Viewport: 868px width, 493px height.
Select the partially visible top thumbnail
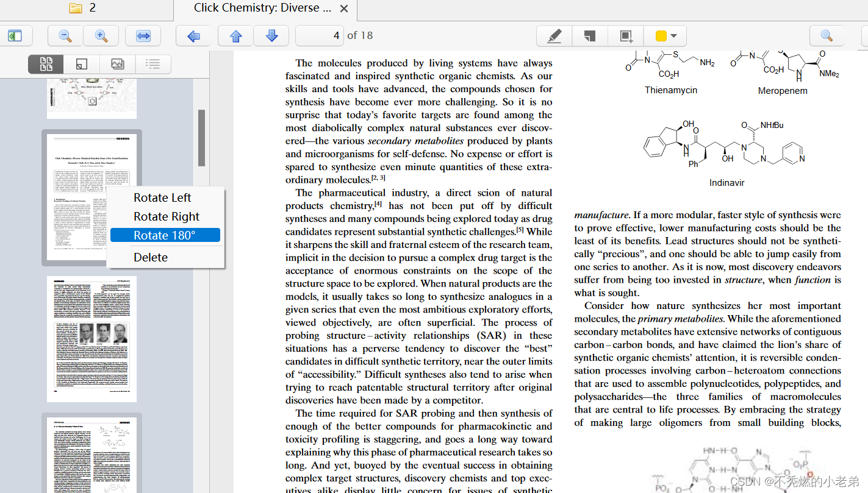[x=92, y=98]
